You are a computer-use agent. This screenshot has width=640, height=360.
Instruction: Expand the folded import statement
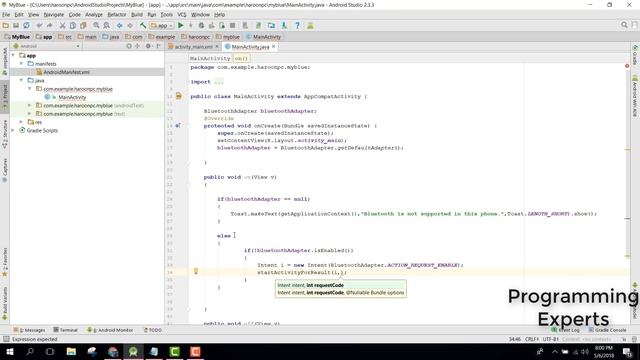pos(219,82)
